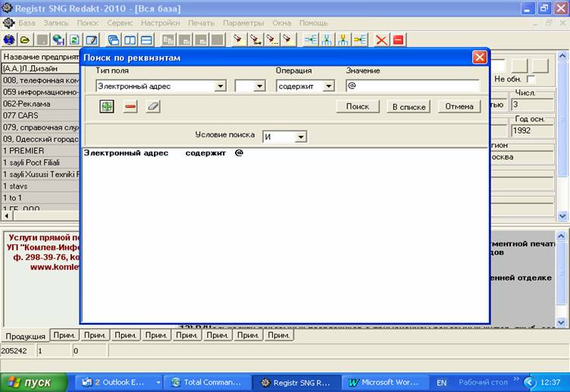Image resolution: width=570 pixels, height=392 pixels.
Task: Click the red minus remove-condition icon
Action: (x=130, y=107)
